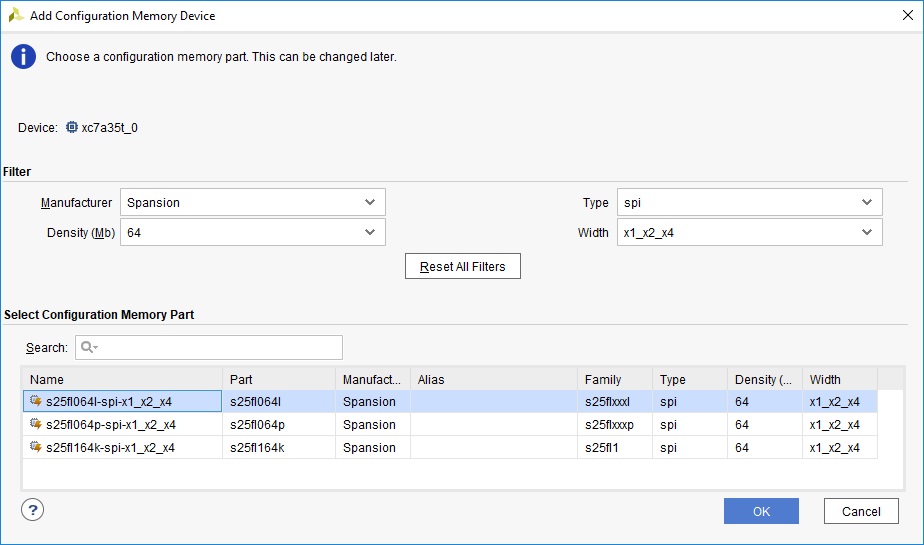Focus the Search input field
The height and width of the screenshot is (545, 924).
click(x=209, y=347)
